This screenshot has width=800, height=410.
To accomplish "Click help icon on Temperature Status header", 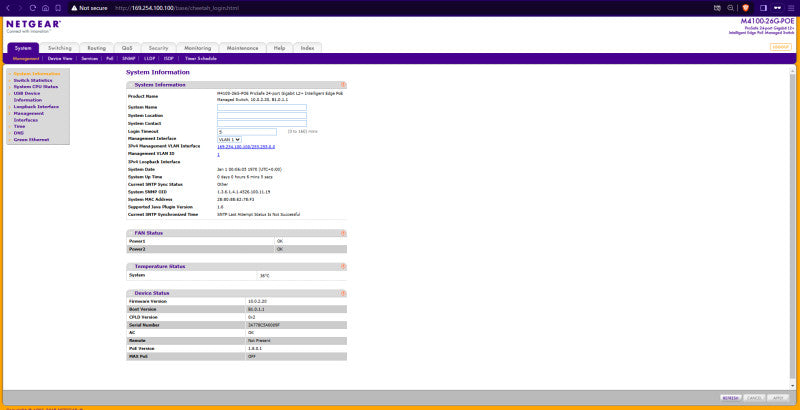I will click(x=343, y=266).
